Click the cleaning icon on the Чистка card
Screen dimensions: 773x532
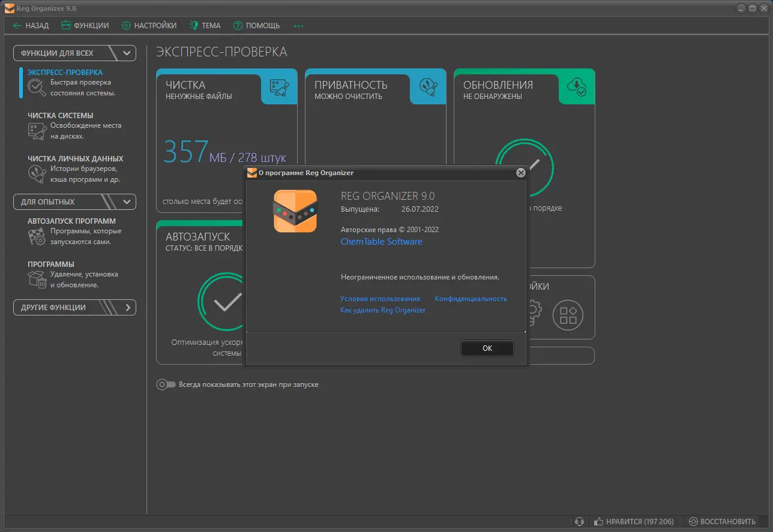[278, 87]
